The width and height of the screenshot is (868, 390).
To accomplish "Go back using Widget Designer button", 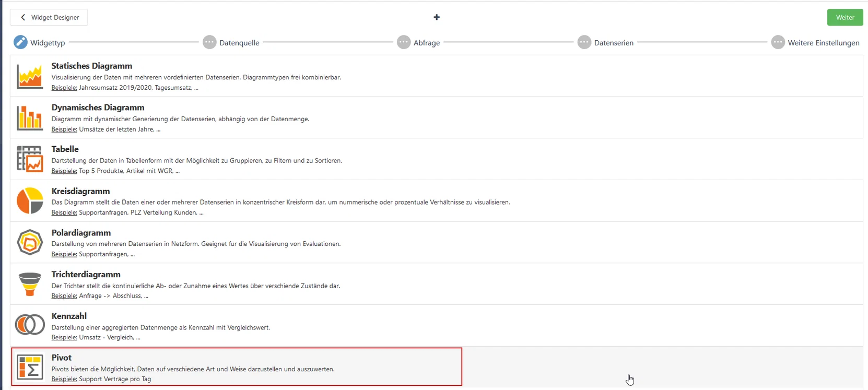I will tap(49, 17).
